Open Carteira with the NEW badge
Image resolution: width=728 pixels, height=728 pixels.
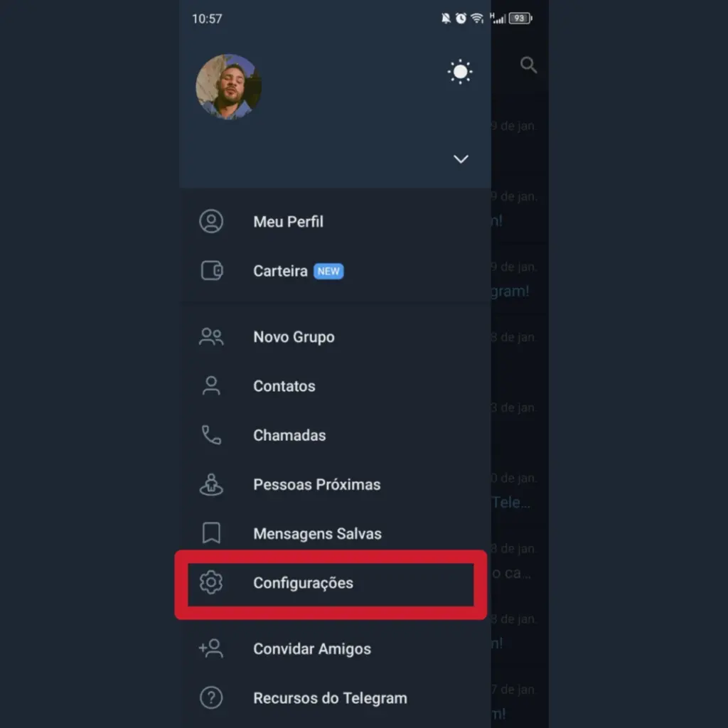(x=279, y=271)
